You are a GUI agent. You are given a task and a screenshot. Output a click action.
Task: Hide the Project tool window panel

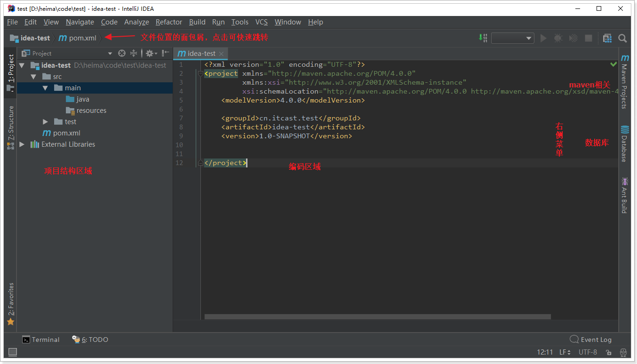(165, 53)
